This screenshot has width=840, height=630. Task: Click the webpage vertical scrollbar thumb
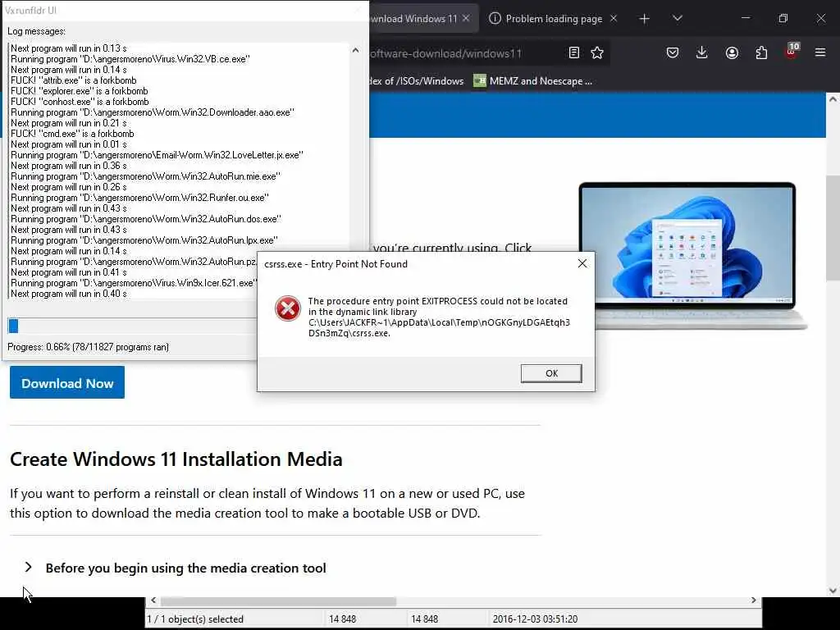[833, 228]
